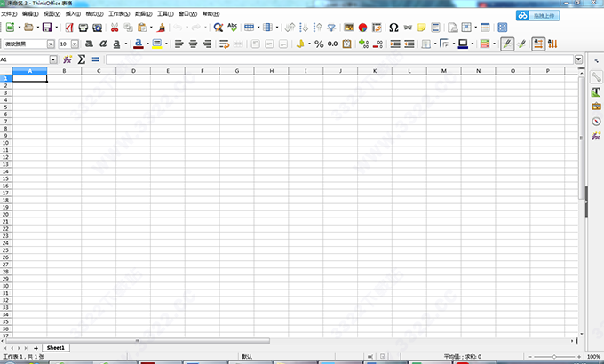Insert special character with the Omega icon
604x364 pixels.
[393, 28]
